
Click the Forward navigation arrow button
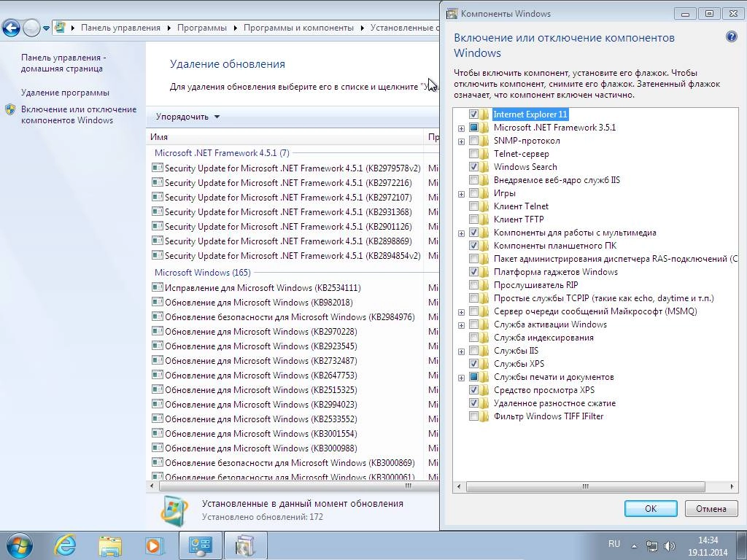[x=31, y=28]
